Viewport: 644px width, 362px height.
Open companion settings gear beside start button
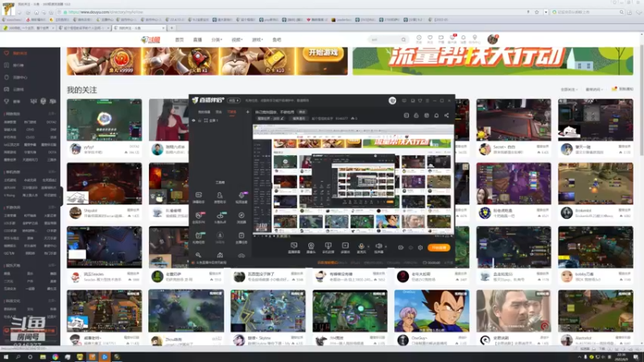tap(420, 248)
